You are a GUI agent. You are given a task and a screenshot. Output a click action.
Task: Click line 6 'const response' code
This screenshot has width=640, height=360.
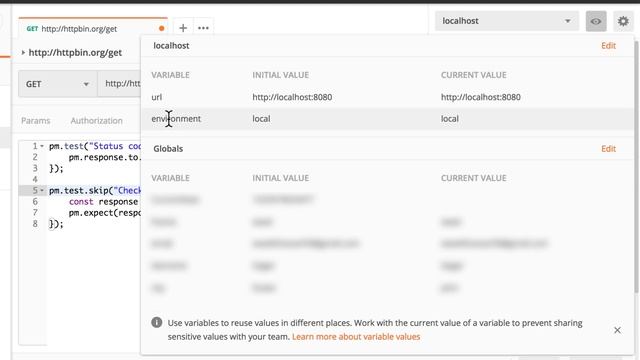coord(103,202)
